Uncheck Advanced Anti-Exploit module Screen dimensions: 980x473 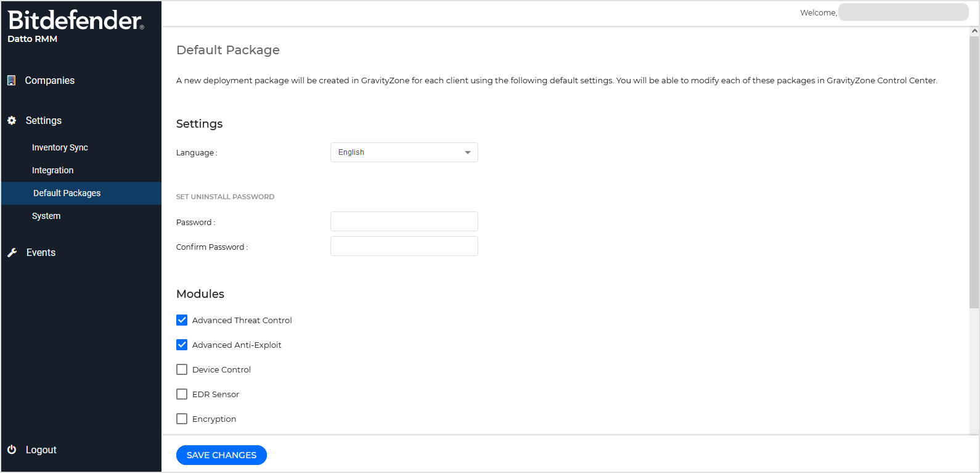pyautogui.click(x=182, y=345)
